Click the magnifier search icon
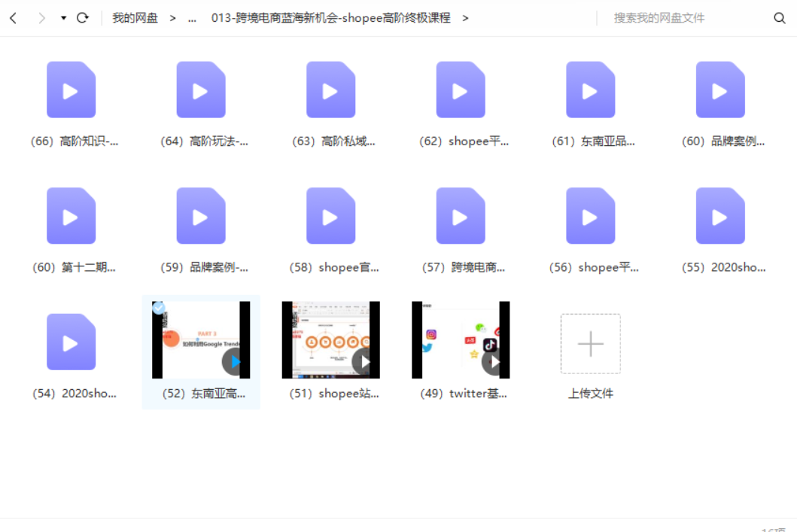 (780, 18)
